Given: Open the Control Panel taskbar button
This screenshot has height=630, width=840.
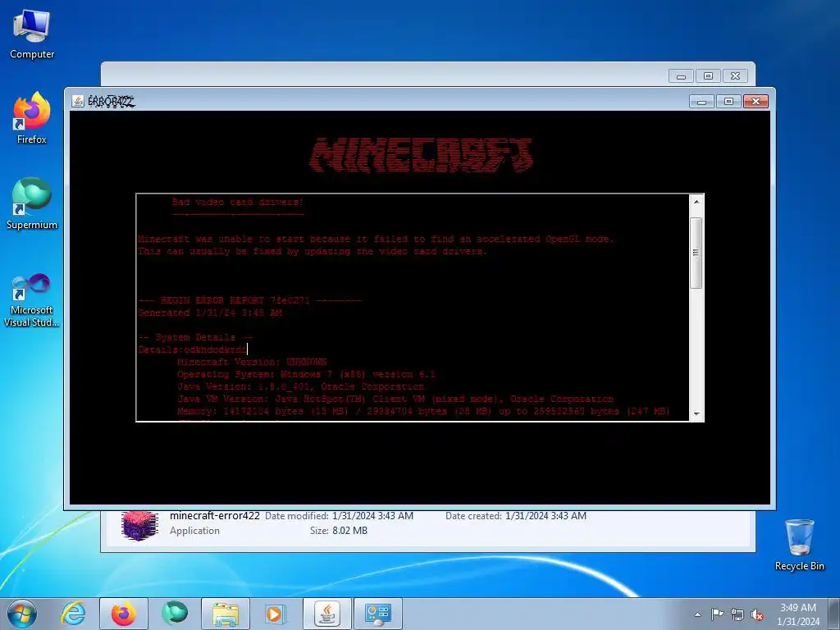Looking at the screenshot, I should click(378, 614).
